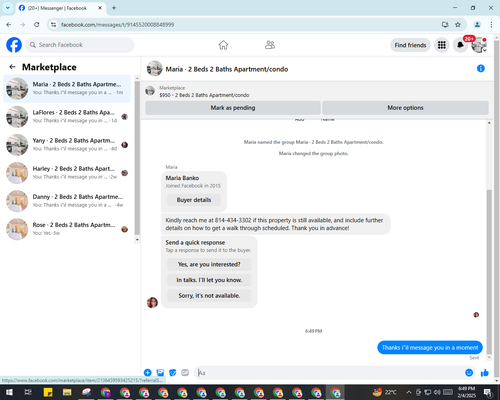Screen dimensions: 500x400
Task: Open the Windows Start menu
Action: pos(9,392)
